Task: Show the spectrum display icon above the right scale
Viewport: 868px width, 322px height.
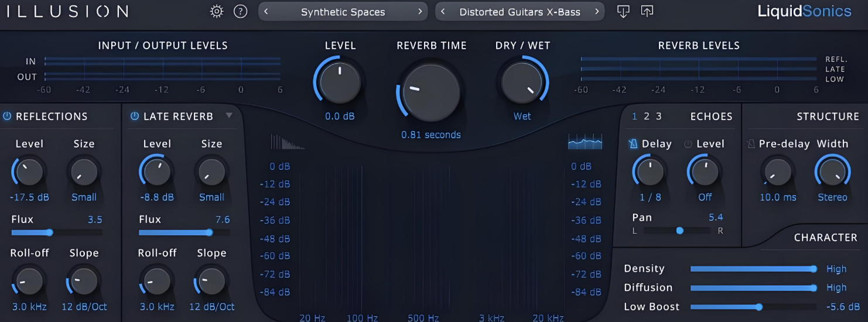Action: (x=585, y=141)
